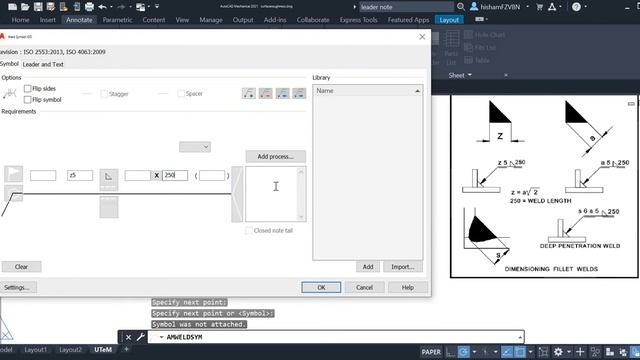Open the Insert ribbon tab

(47, 20)
